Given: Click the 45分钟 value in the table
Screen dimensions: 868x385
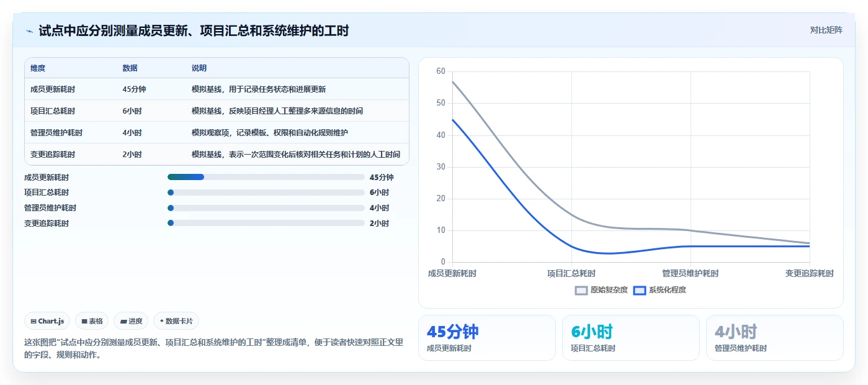Looking at the screenshot, I should (134, 89).
